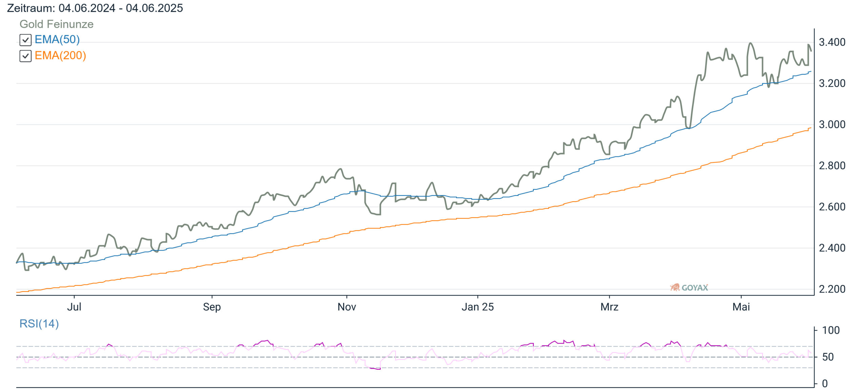This screenshot has height=391, width=868.
Task: Click the GOYAX bull logo icon
Action: tap(675, 287)
